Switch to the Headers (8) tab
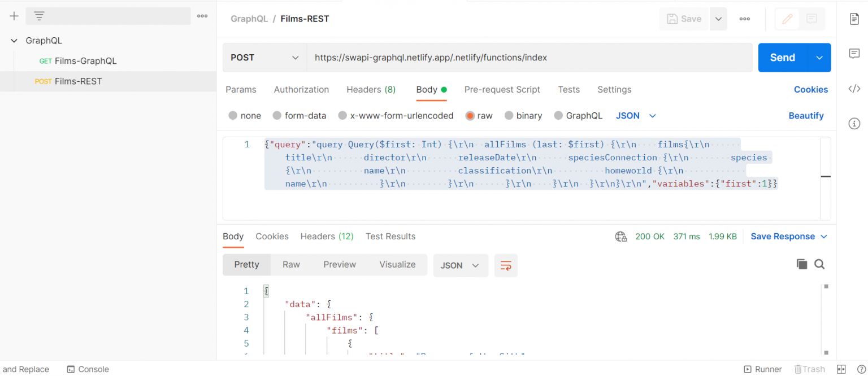868x376 pixels. pyautogui.click(x=371, y=89)
